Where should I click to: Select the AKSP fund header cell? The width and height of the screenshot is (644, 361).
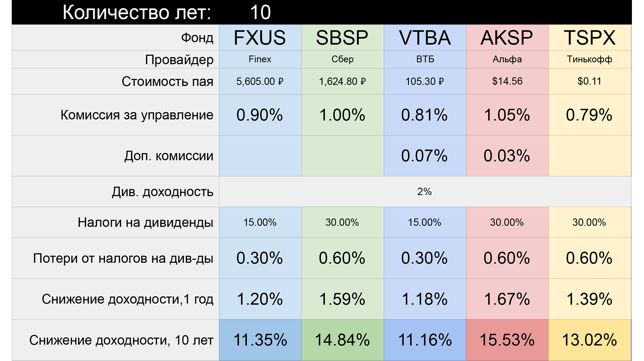(x=507, y=38)
